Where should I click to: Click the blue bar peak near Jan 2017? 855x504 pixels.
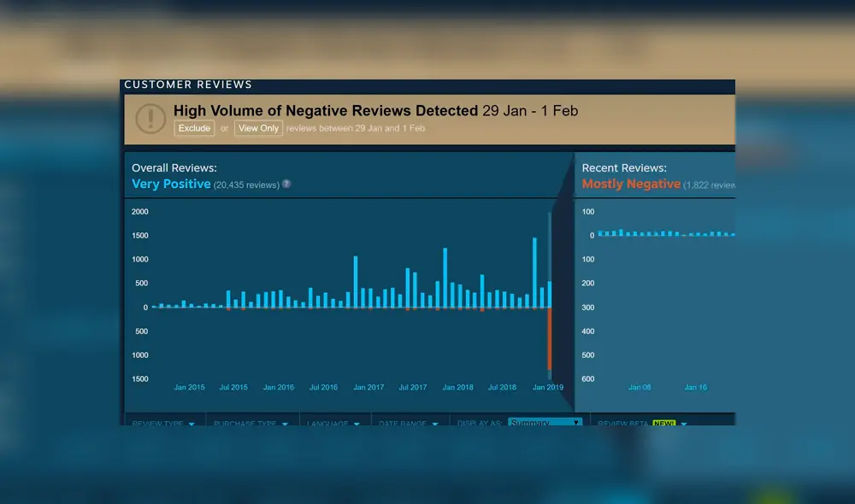click(x=356, y=282)
